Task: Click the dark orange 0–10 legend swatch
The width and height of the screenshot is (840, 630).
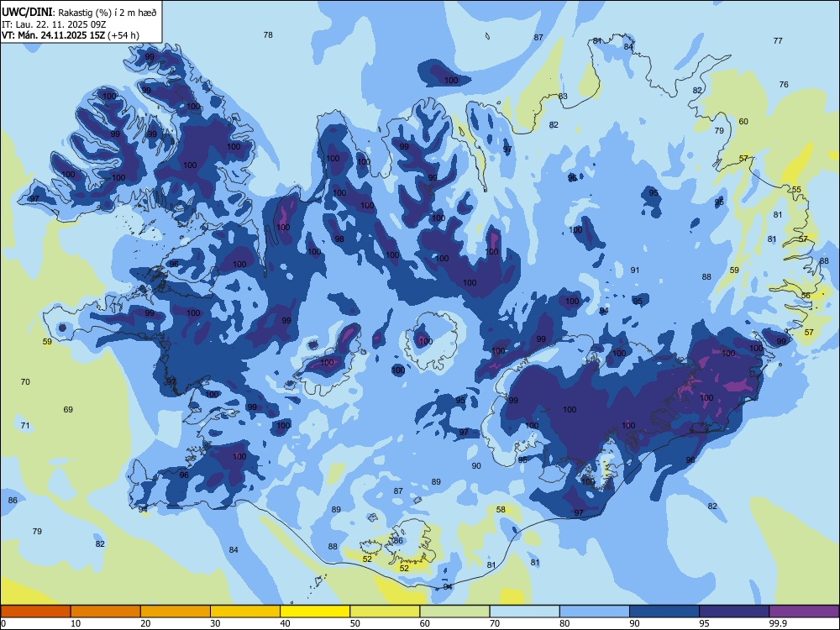Action: pyautogui.click(x=35, y=612)
